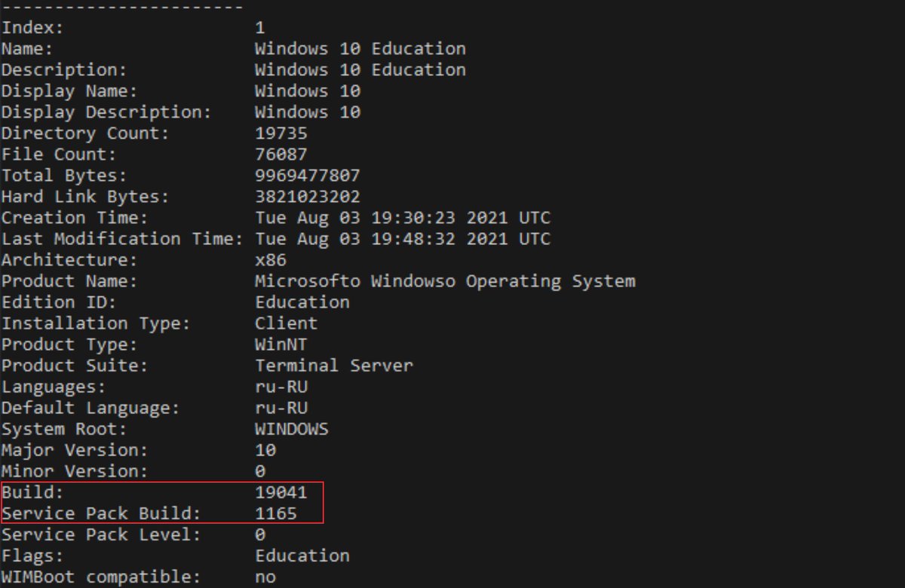Click Directory Count value 19735
Image resolution: width=905 pixels, height=588 pixels.
point(281,133)
